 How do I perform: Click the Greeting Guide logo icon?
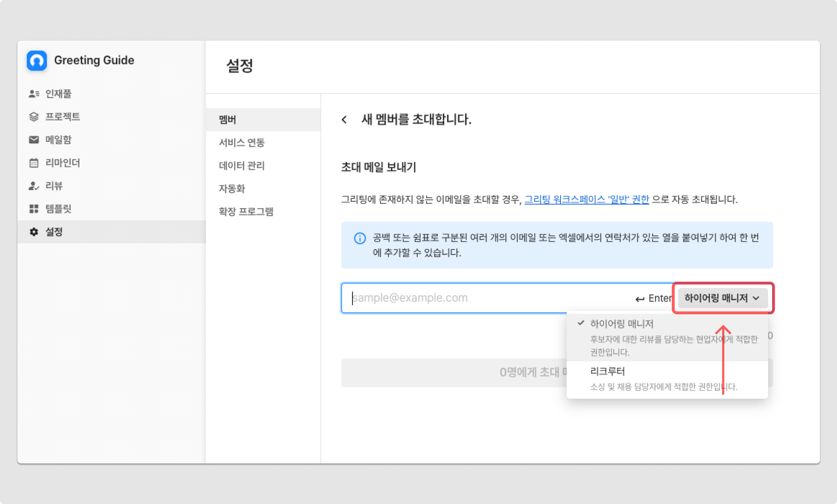point(37,60)
